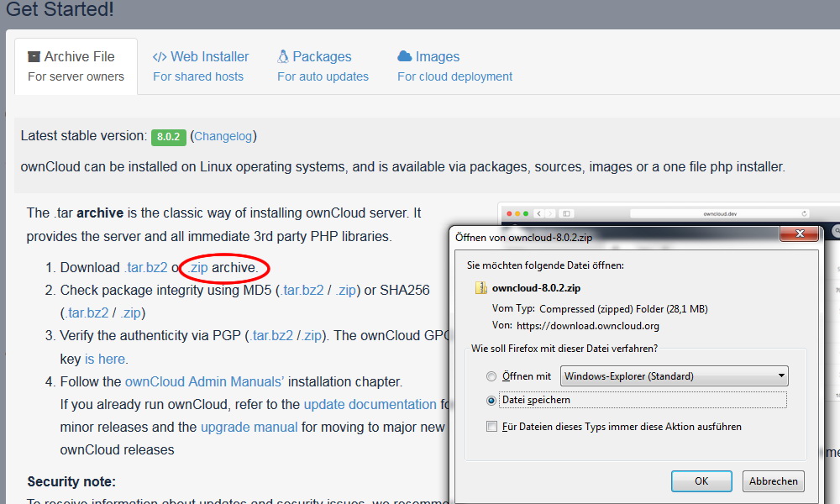Click the cloud icon beside Images
The width and height of the screenshot is (840, 504).
(x=404, y=56)
